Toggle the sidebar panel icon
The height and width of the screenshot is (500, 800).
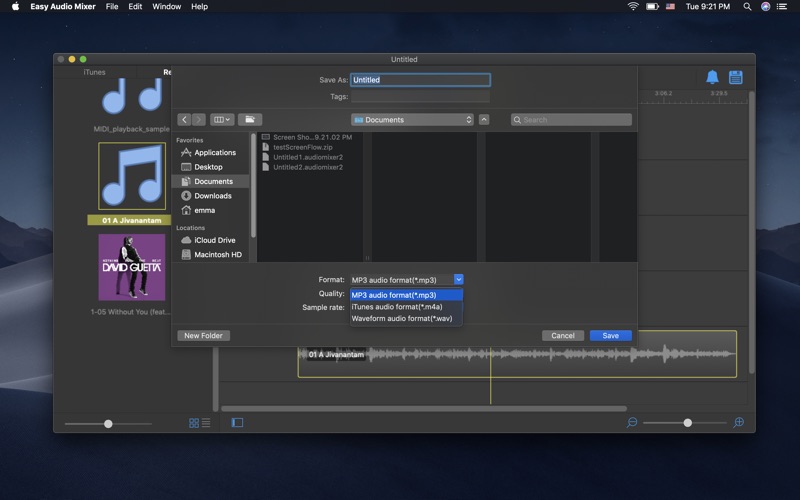(x=237, y=422)
